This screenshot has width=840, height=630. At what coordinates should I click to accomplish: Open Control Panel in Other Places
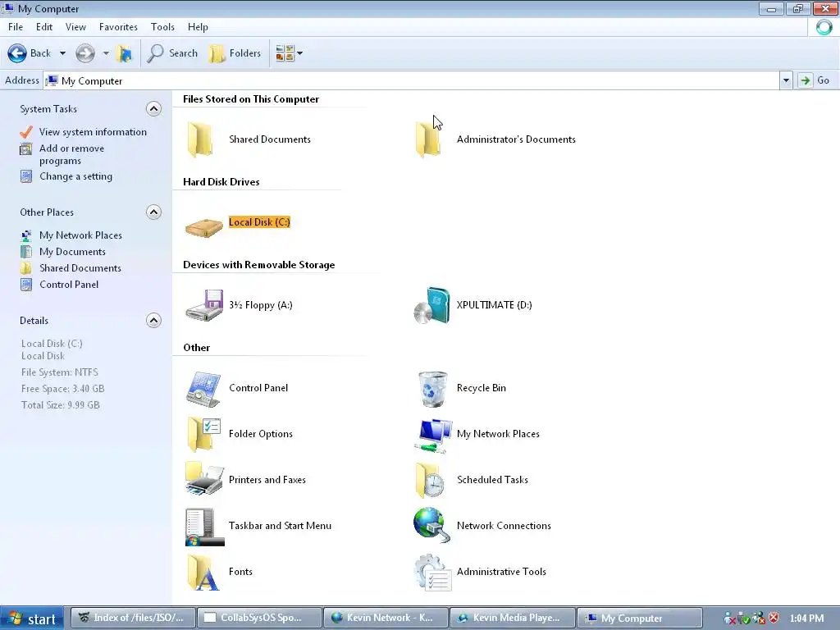pyautogui.click(x=69, y=285)
